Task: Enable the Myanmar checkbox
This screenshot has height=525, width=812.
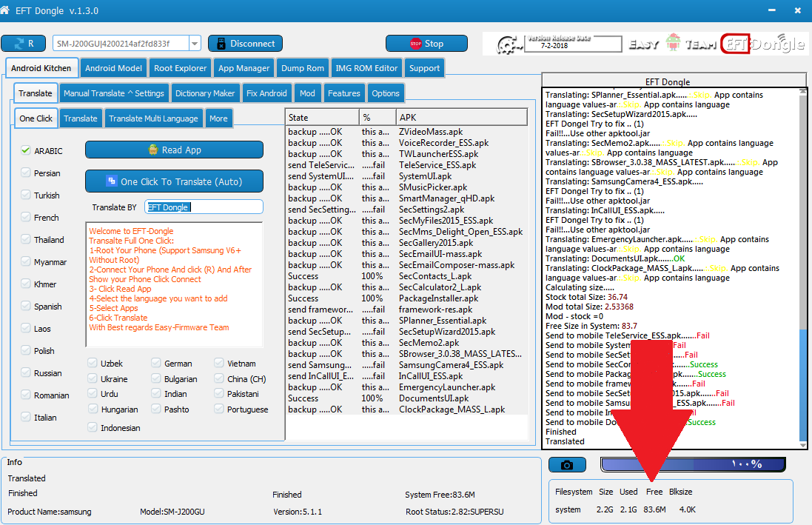Action: pos(25,261)
